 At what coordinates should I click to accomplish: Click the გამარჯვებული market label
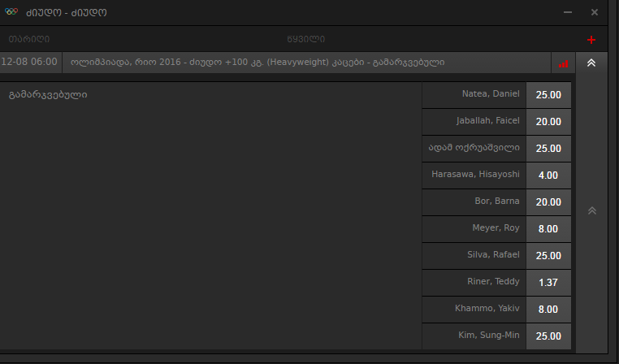point(48,95)
